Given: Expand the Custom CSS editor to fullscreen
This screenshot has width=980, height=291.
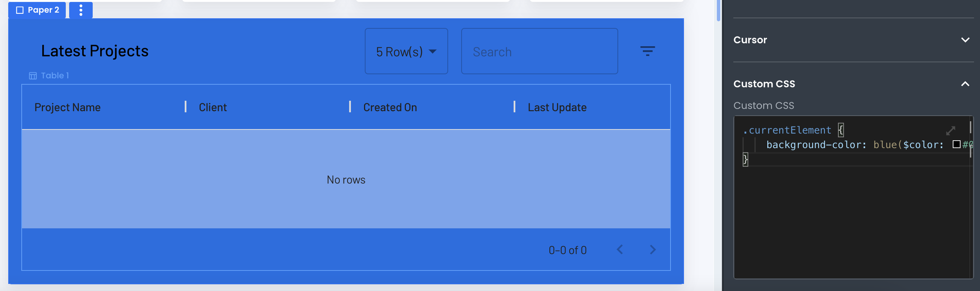Looking at the screenshot, I should 950,131.
